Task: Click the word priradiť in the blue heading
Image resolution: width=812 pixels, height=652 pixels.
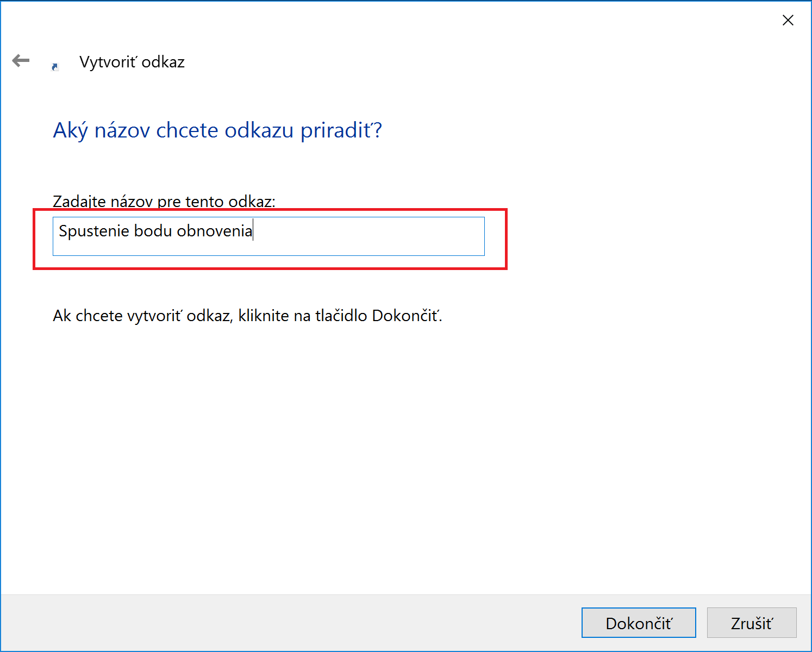Action: coord(341,130)
